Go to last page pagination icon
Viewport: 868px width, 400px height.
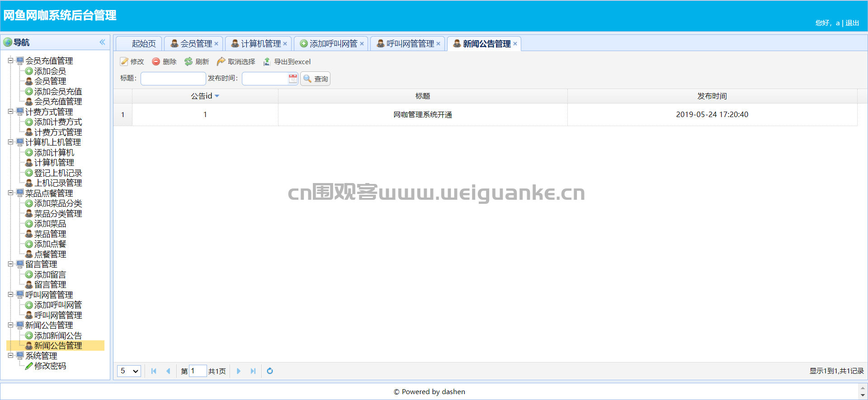pos(253,371)
